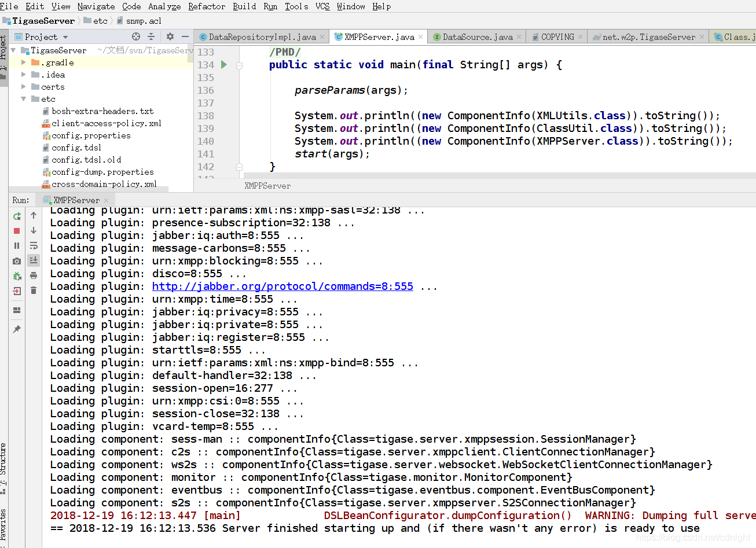Click the Locate/Scroll from Source target icon
Viewport: 756px width, 548px height.
coord(136,36)
